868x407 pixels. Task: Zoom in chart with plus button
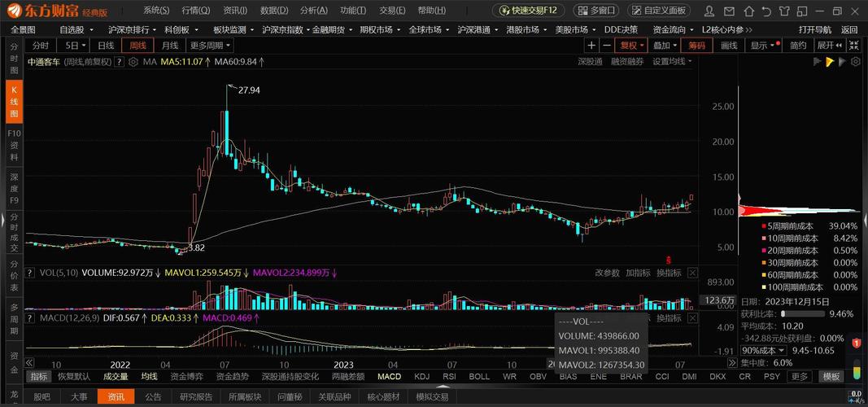[x=591, y=46]
